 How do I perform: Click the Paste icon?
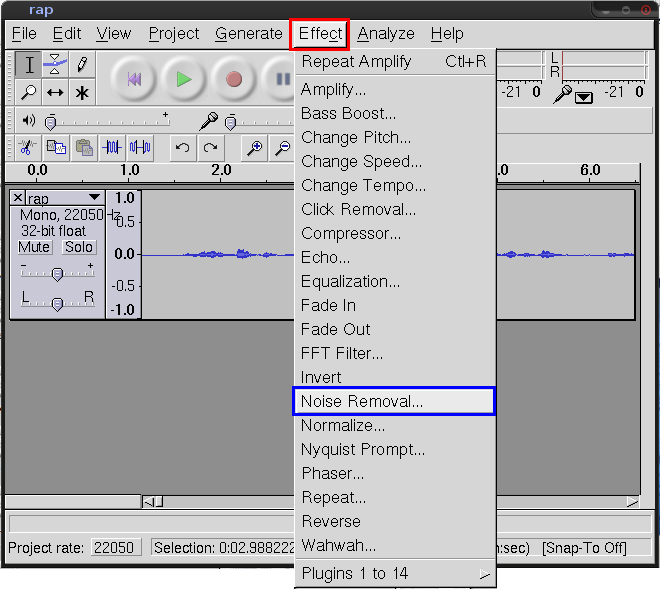coord(84,147)
